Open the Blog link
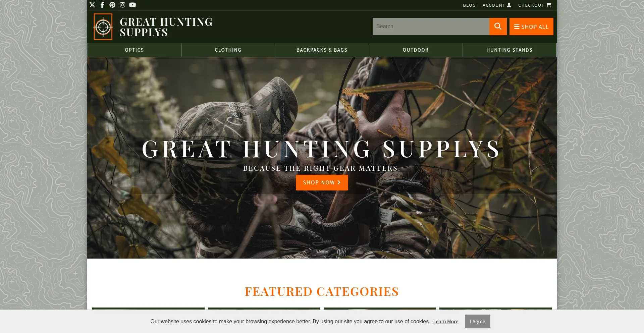Image resolution: width=644 pixels, height=333 pixels. click(469, 5)
